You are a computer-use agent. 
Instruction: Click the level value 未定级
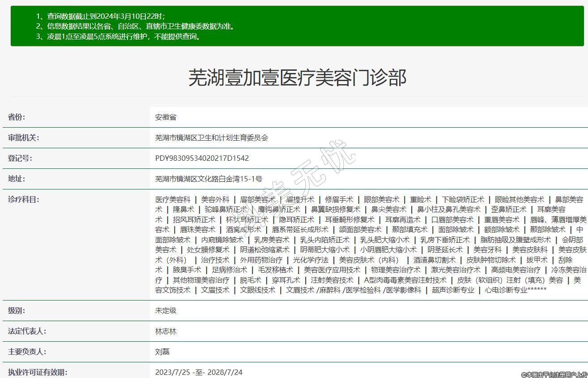pyautogui.click(x=166, y=311)
